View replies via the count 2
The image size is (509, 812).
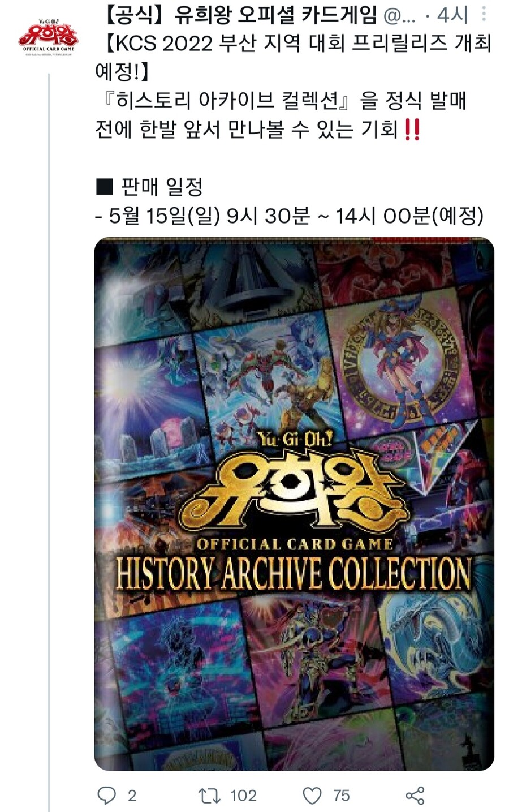[132, 796]
